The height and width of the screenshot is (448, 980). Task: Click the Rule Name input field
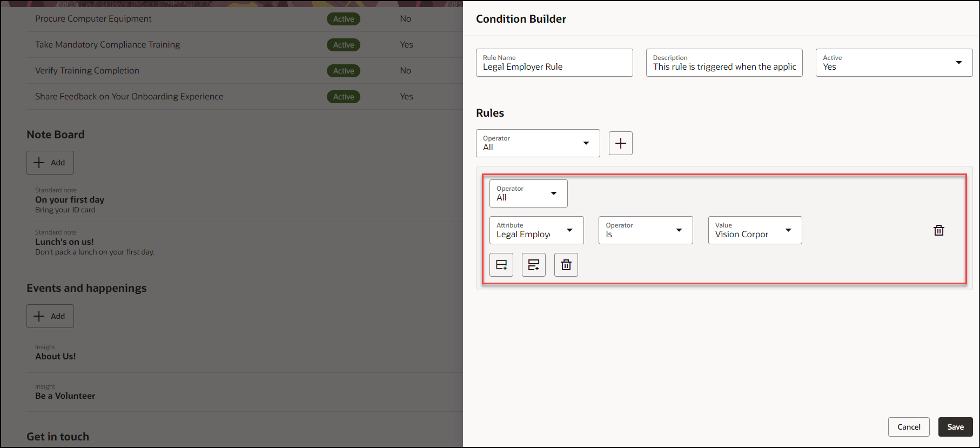[554, 63]
